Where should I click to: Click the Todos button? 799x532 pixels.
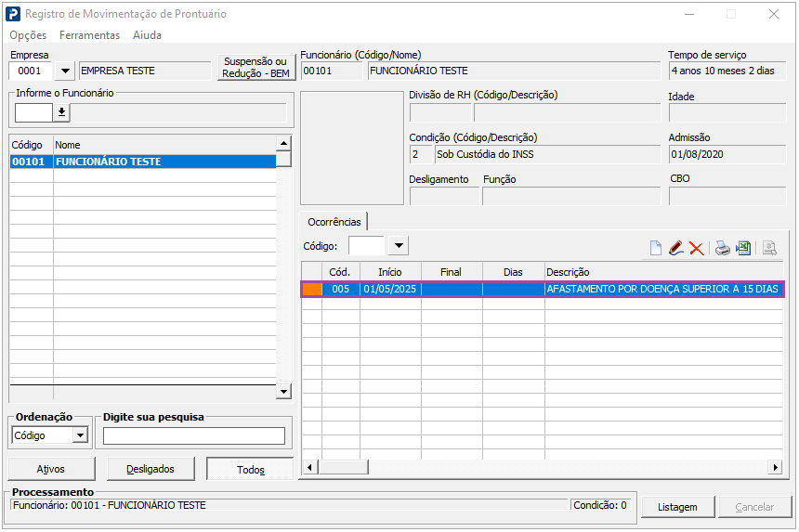pos(250,469)
